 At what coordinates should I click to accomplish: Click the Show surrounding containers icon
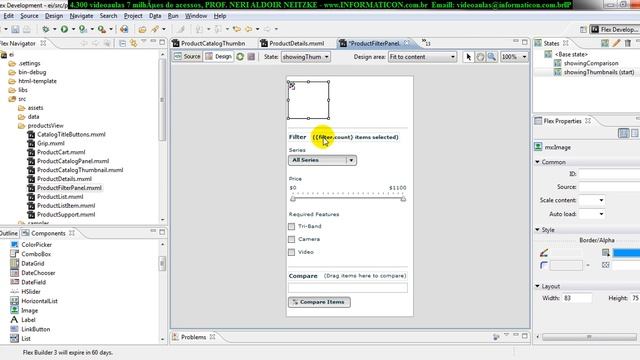[251, 57]
